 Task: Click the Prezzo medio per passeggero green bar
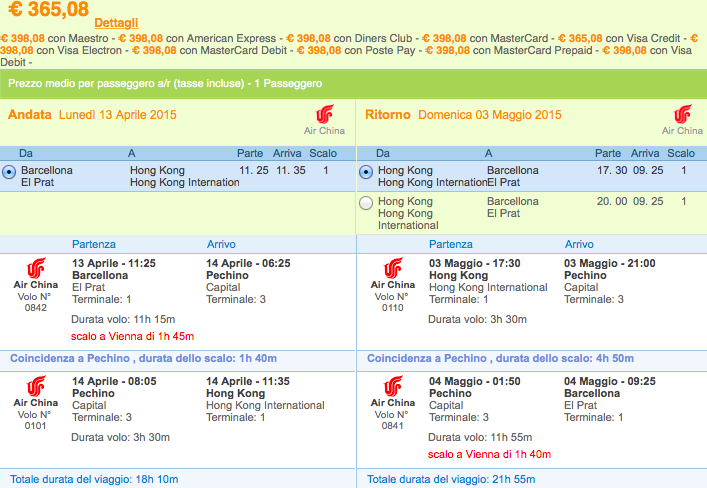[354, 83]
